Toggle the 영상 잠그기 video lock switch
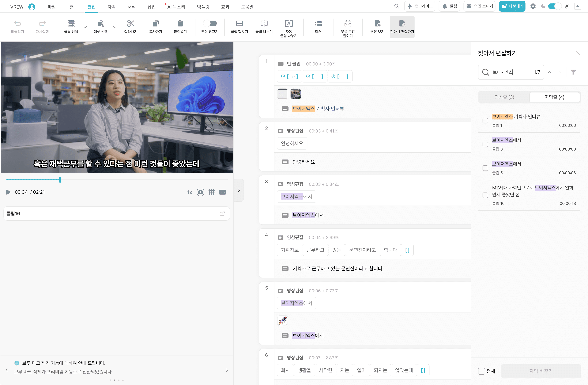Viewport: 588px width, 385px height. (x=210, y=23)
